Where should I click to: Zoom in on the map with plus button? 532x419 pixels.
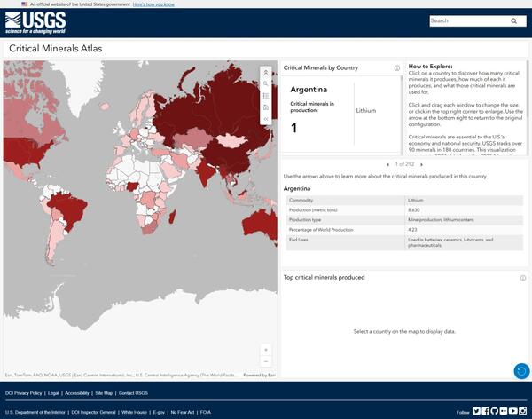pyautogui.click(x=266, y=350)
